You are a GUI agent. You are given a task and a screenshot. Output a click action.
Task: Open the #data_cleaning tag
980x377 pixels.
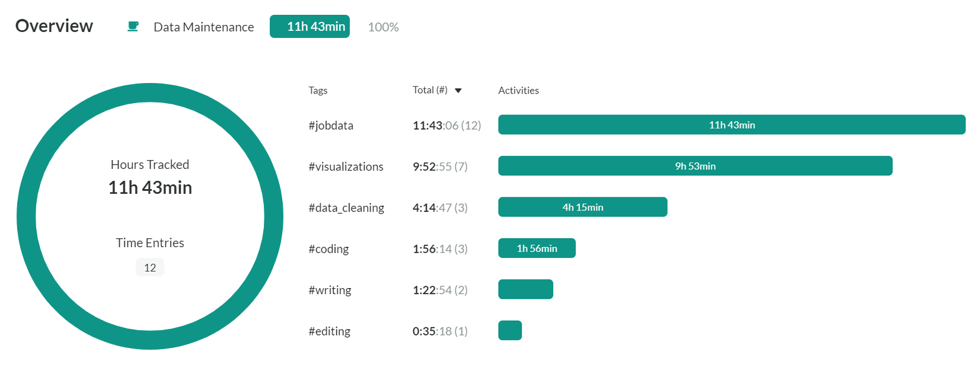click(x=346, y=208)
